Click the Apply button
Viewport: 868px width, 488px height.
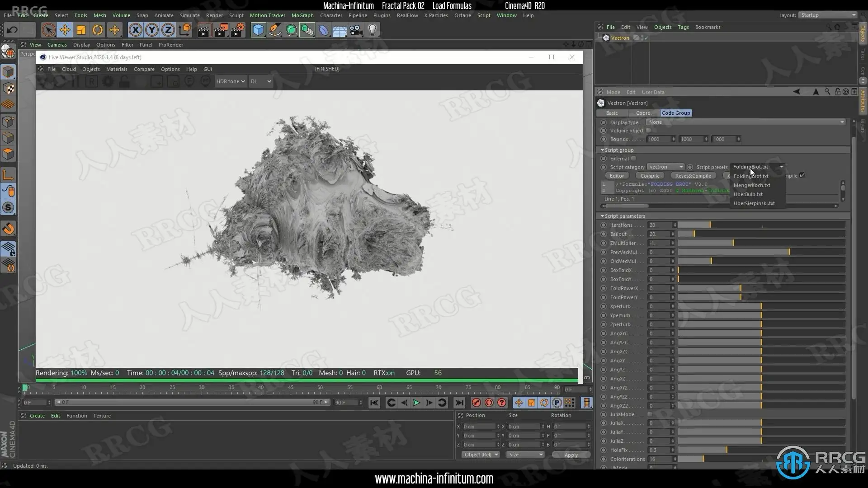571,455
